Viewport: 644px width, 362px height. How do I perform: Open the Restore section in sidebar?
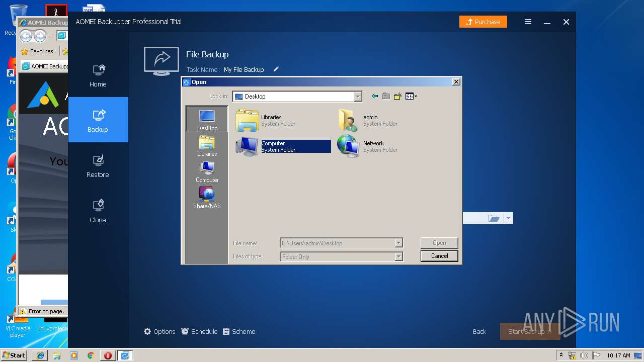click(x=98, y=165)
